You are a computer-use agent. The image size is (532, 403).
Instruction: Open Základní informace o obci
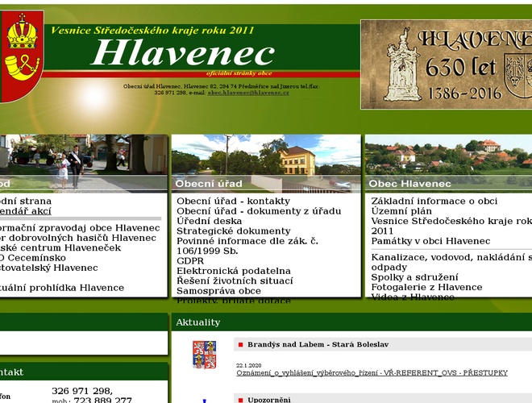coord(434,201)
